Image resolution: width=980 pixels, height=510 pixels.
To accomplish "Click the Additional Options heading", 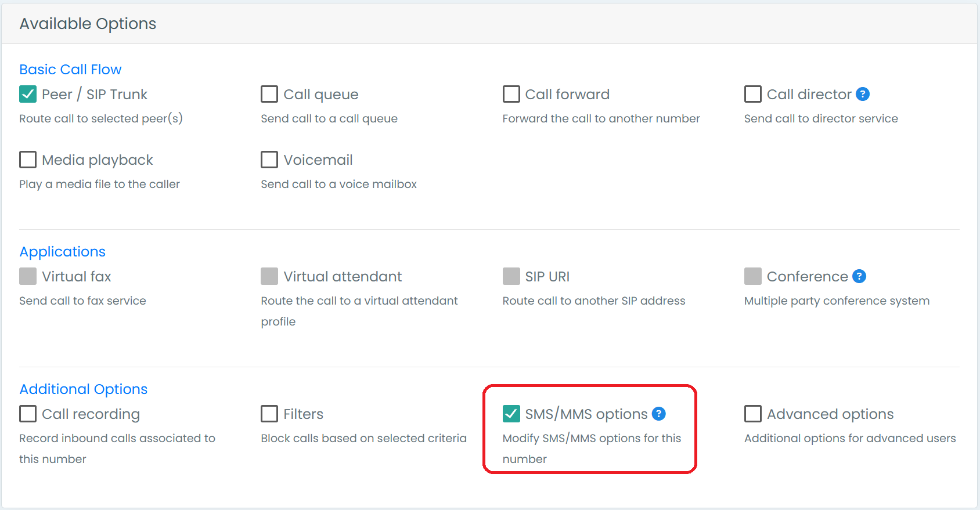I will (84, 389).
